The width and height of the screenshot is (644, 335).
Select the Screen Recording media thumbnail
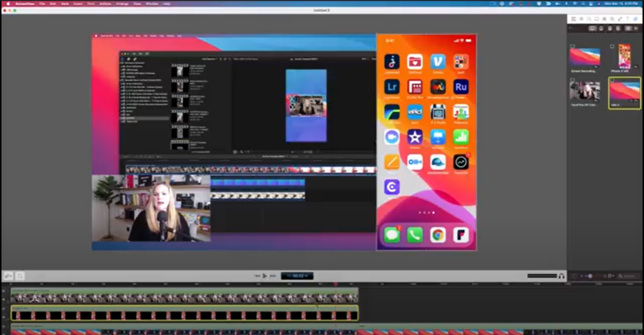tap(585, 57)
